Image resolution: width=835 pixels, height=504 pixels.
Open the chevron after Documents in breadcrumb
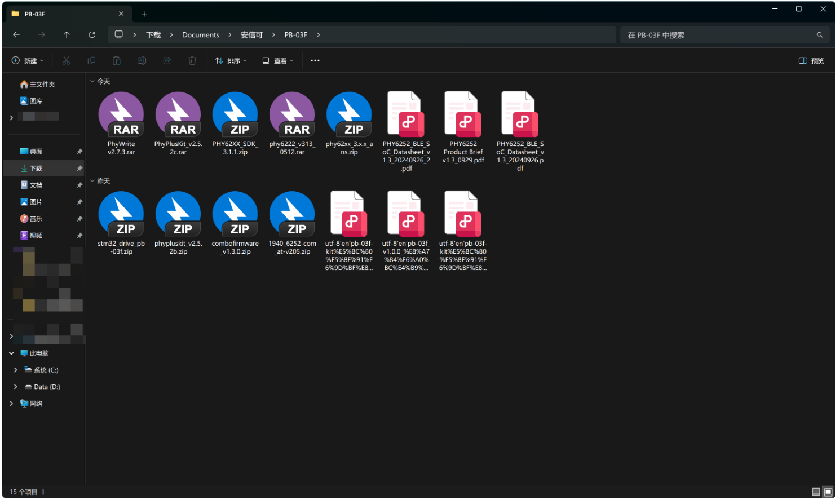pos(230,35)
